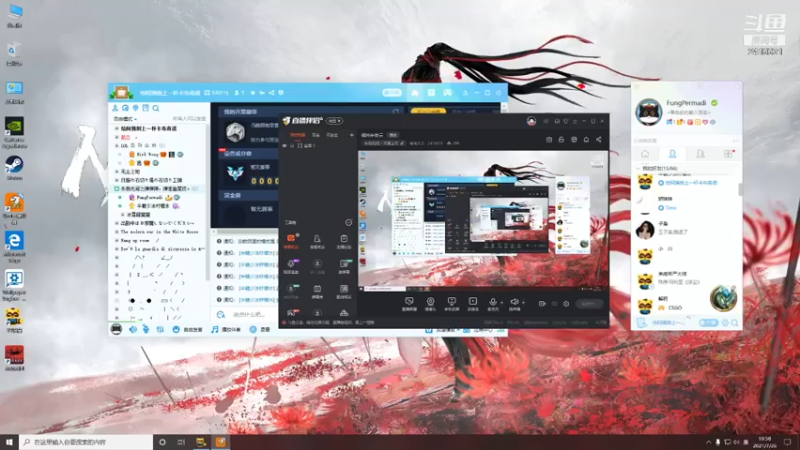The image size is (800, 450).
Task: Click the record button in the YY bottom toolbar
Action: click(259, 330)
